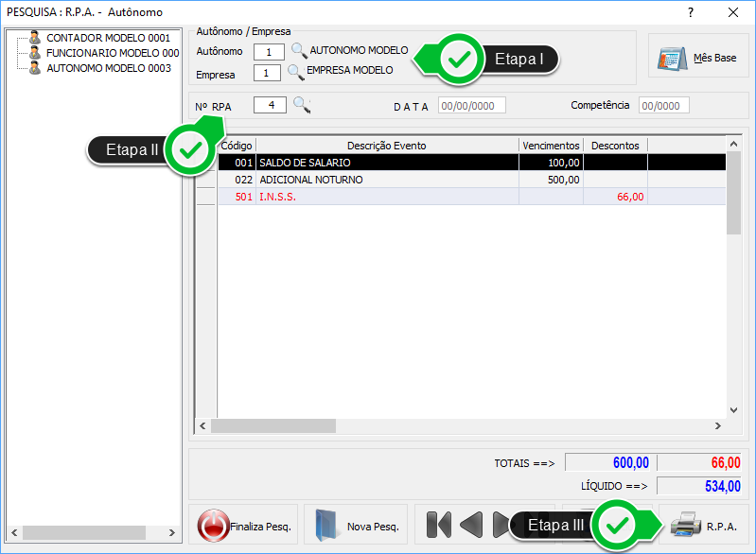
Task: Click the Autônomo code input field
Action: [269, 52]
